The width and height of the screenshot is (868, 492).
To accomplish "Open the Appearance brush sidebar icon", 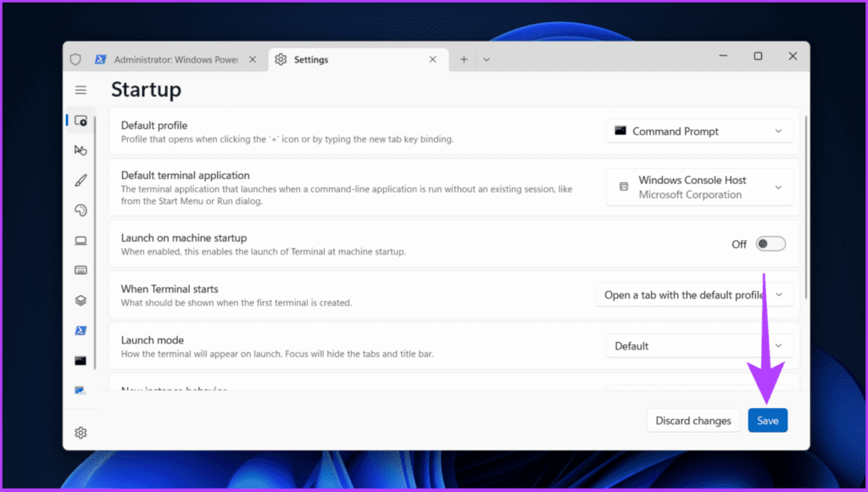I will coord(81,180).
